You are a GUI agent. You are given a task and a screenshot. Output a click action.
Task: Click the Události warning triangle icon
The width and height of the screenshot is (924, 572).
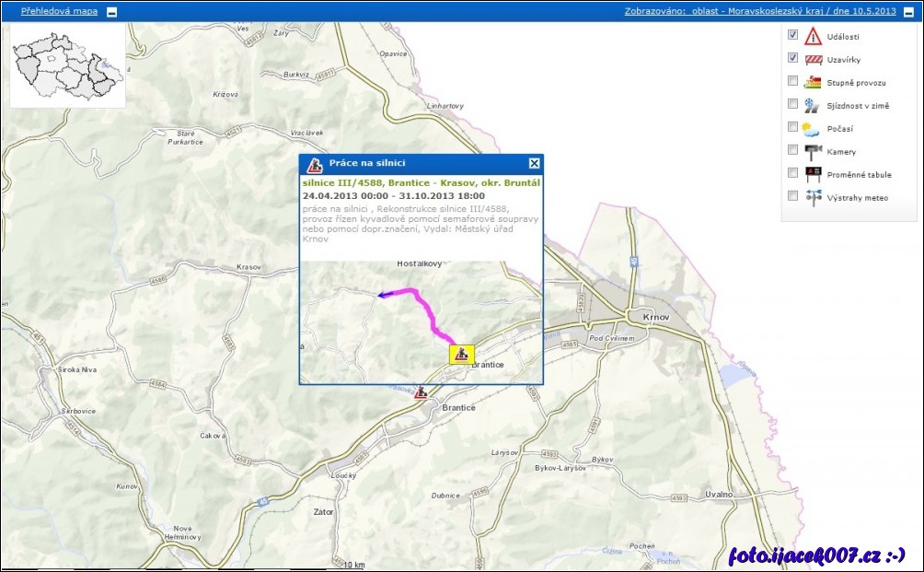coord(813,37)
